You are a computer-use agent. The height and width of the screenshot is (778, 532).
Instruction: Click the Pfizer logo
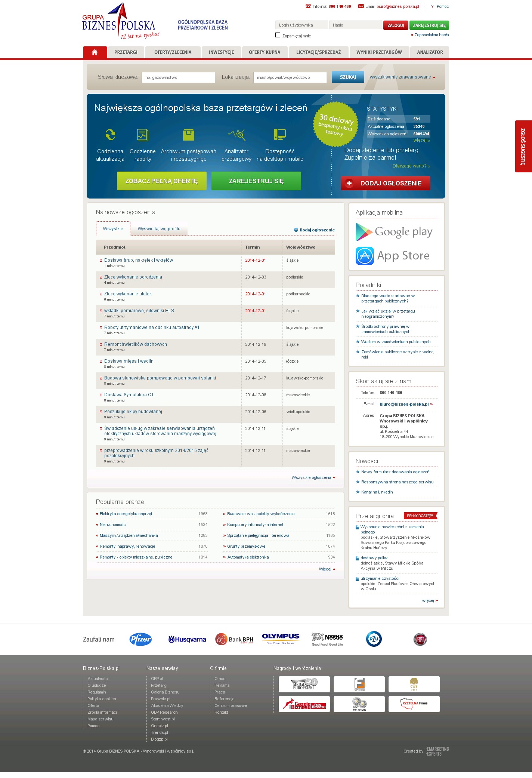pyautogui.click(x=140, y=639)
